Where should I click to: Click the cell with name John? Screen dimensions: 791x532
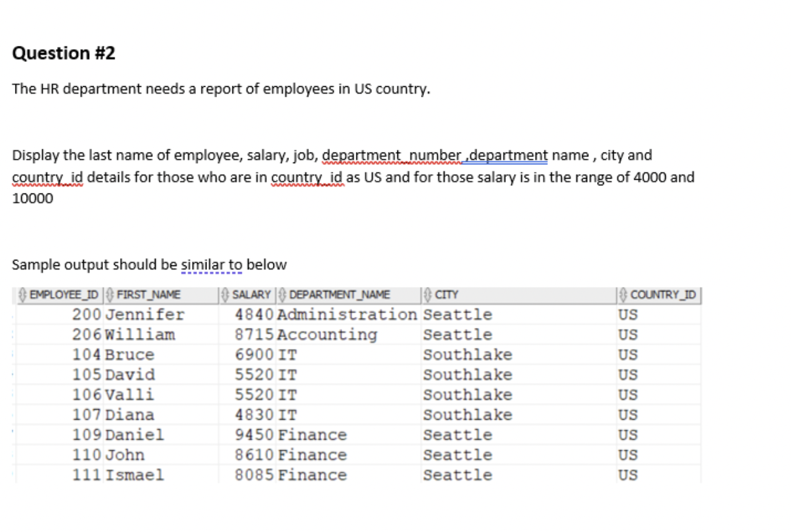pos(125,454)
